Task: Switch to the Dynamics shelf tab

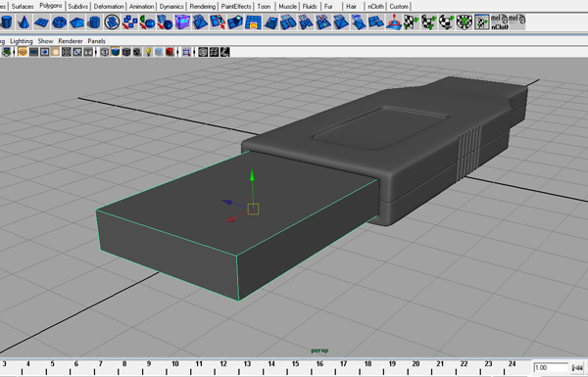Action: point(171,7)
